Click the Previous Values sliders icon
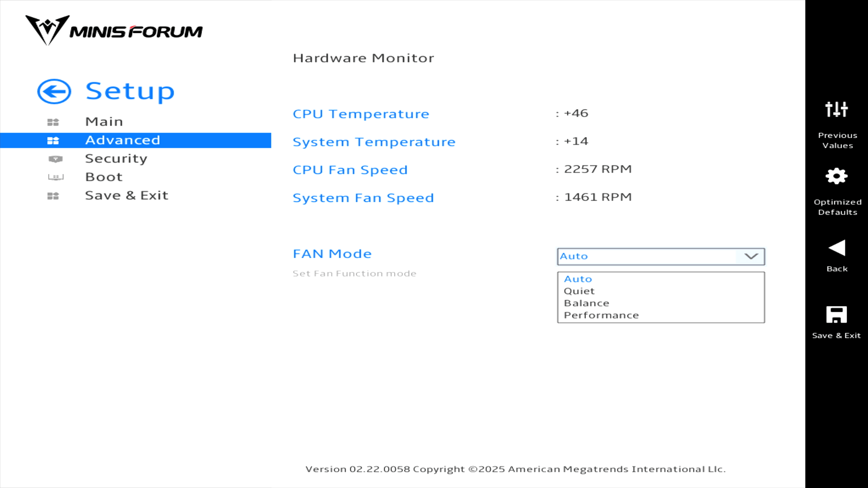This screenshot has height=488, width=868. [836, 109]
